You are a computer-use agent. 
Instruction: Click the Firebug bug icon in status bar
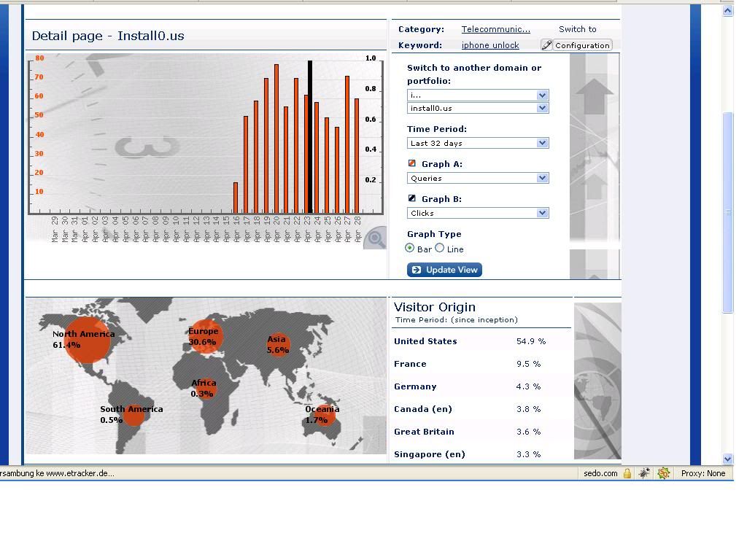point(644,473)
